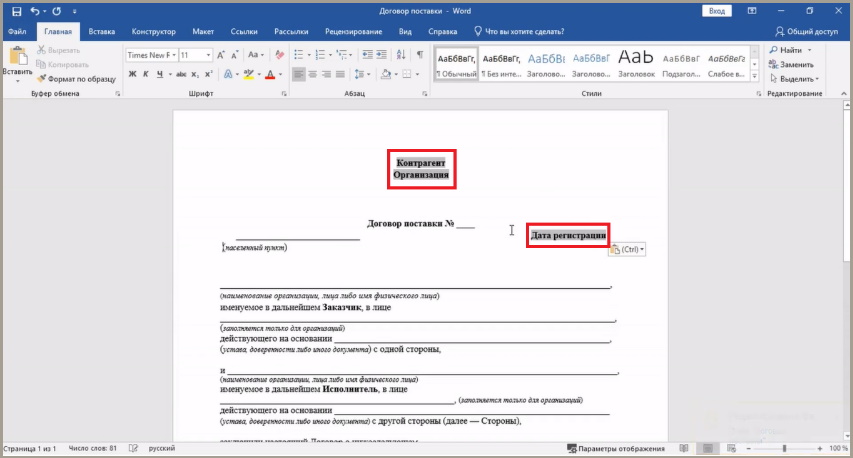Screen dimensions: 853x458
Task: Open the Рецензирование ribbon tab
Action: coord(354,32)
